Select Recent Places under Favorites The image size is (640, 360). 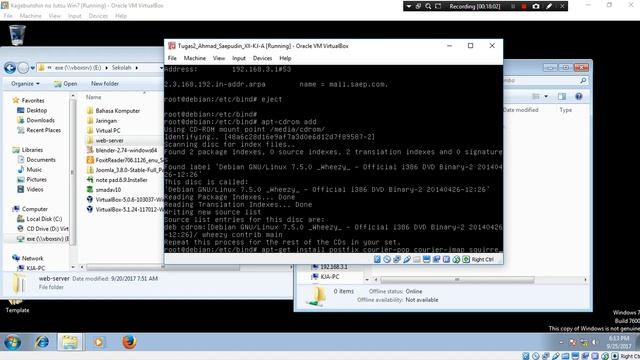click(x=39, y=130)
